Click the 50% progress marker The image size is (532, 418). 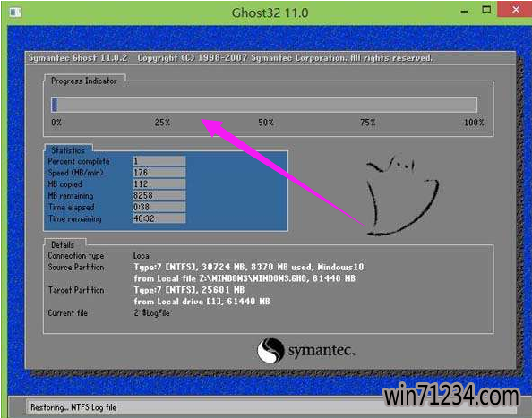coord(266,123)
